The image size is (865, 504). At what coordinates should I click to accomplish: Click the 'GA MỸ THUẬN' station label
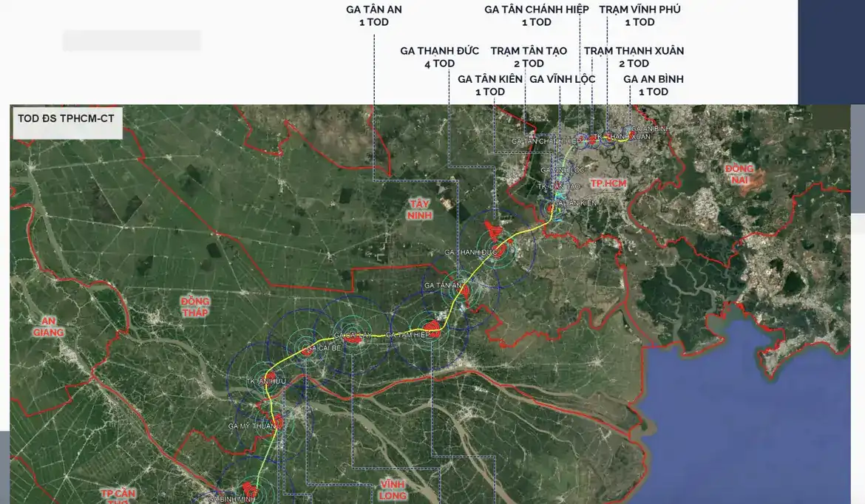click(251, 426)
